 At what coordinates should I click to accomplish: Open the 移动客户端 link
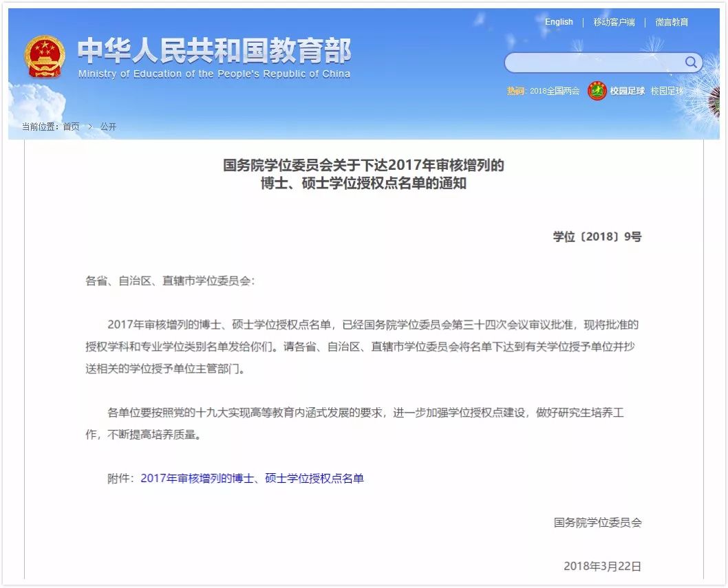(x=614, y=22)
